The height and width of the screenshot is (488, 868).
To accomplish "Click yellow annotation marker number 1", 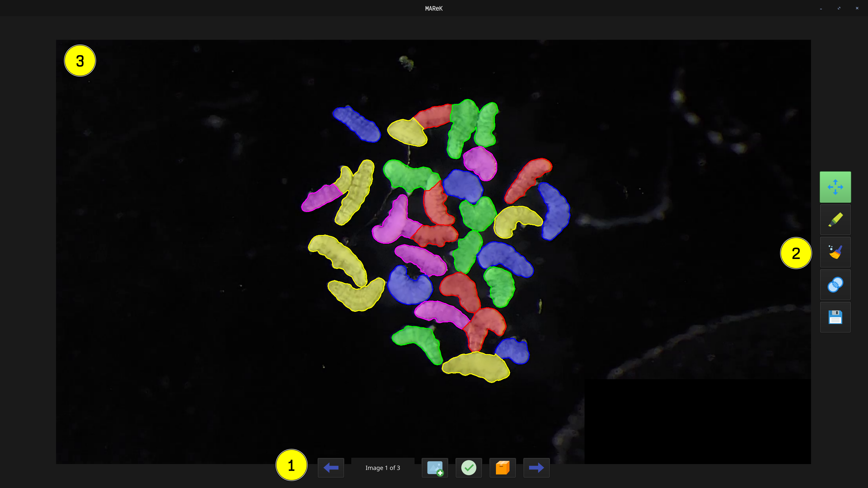I will coord(291,465).
